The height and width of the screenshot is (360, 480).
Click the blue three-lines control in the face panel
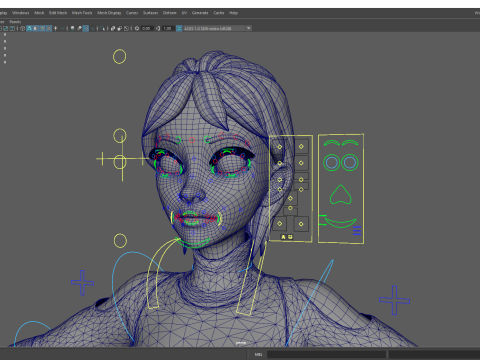click(357, 231)
